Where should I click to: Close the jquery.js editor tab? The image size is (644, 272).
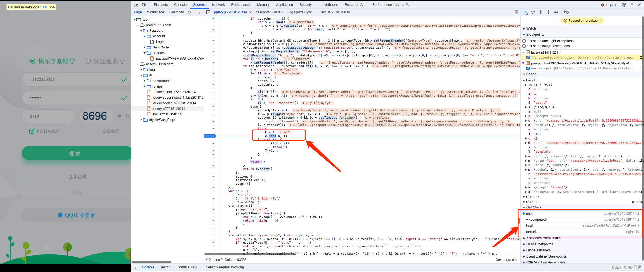coord(250,12)
